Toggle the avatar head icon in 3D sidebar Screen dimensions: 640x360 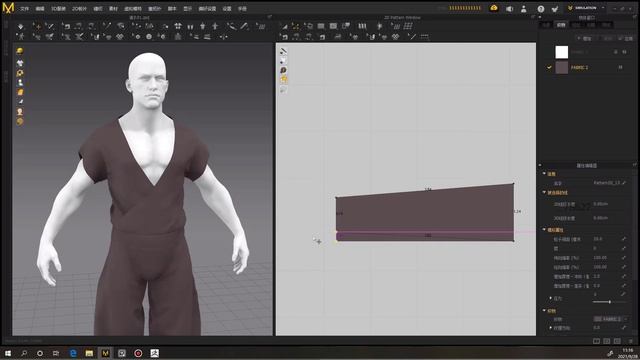coord(20,111)
